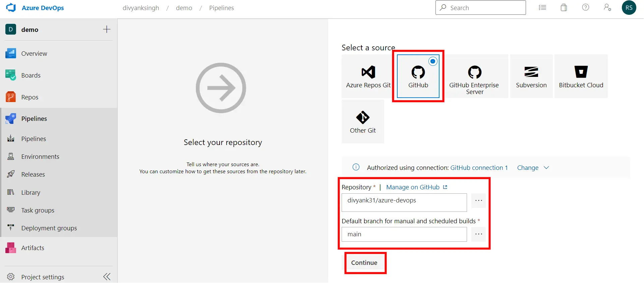Open the repository picker ellipsis button
Screen dimensions: 644x283
click(478, 201)
